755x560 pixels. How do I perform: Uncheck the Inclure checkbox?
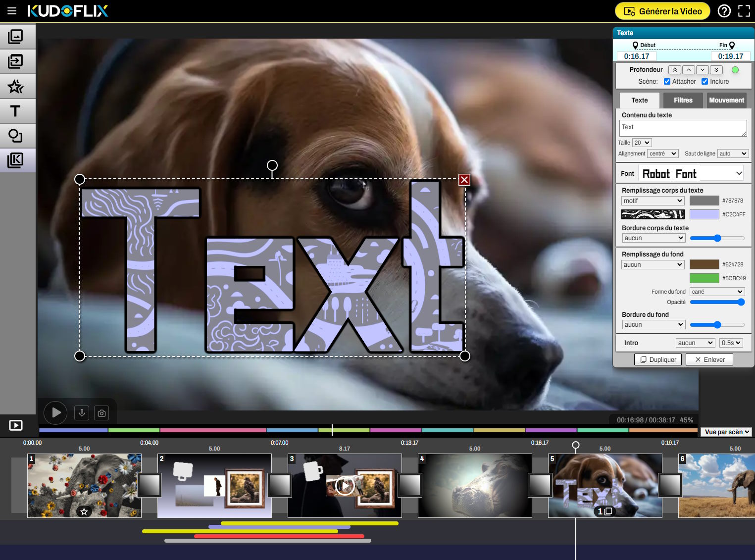click(705, 82)
